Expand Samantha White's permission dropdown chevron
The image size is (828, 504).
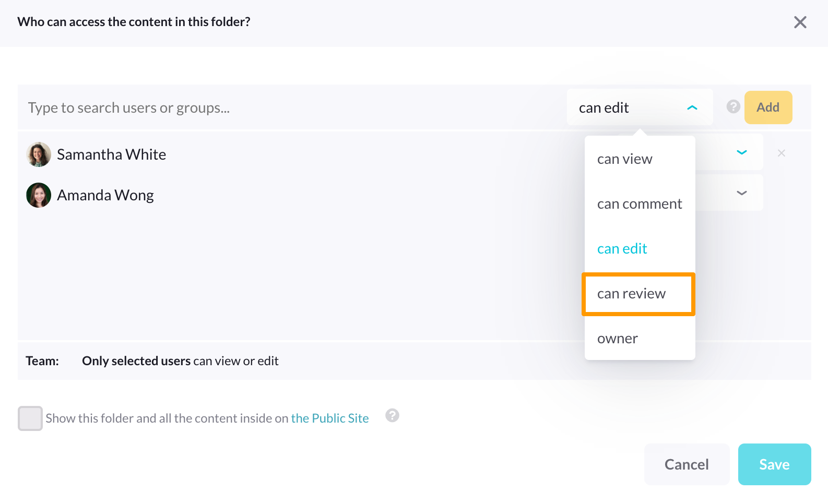741,152
